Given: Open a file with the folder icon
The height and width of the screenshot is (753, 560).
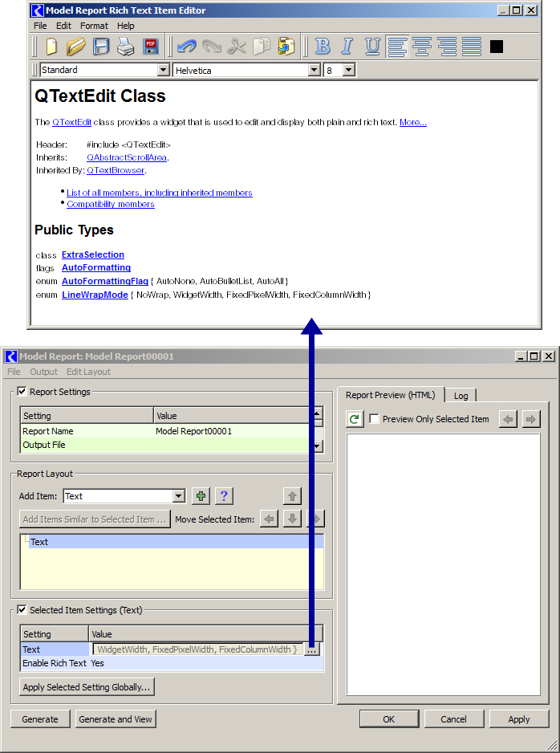Looking at the screenshot, I should click(76, 47).
